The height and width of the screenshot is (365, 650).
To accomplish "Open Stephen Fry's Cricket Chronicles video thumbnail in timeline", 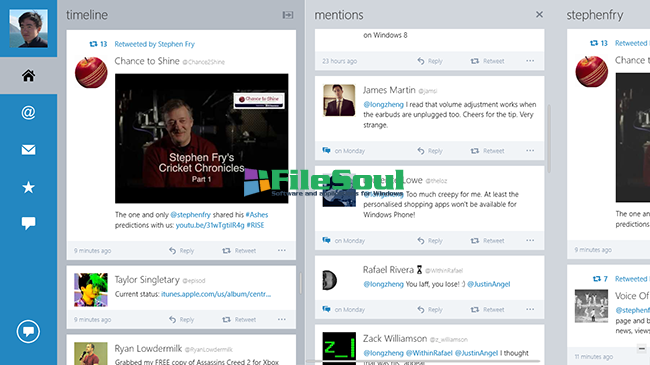I will click(x=201, y=138).
